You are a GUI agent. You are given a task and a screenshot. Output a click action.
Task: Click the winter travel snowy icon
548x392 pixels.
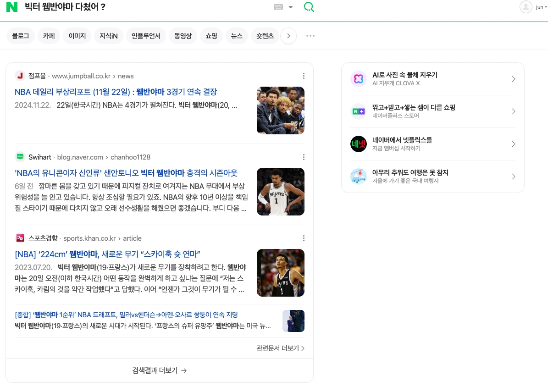359,177
